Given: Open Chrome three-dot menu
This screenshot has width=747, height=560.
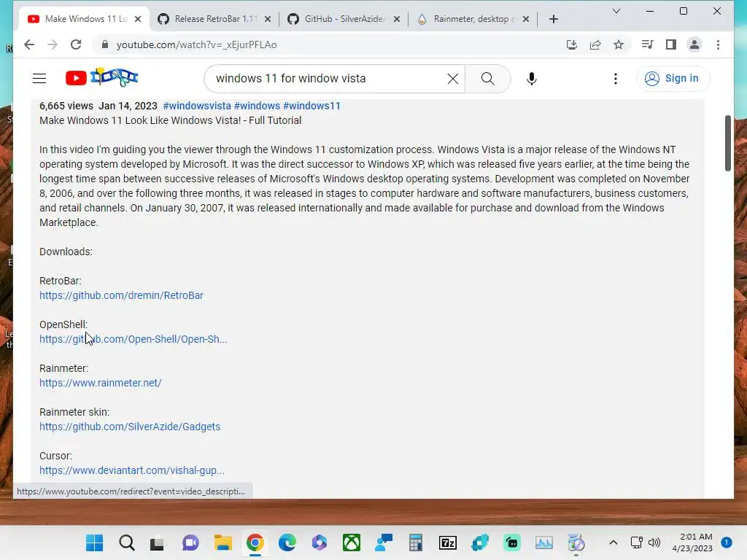Looking at the screenshot, I should coord(718,44).
